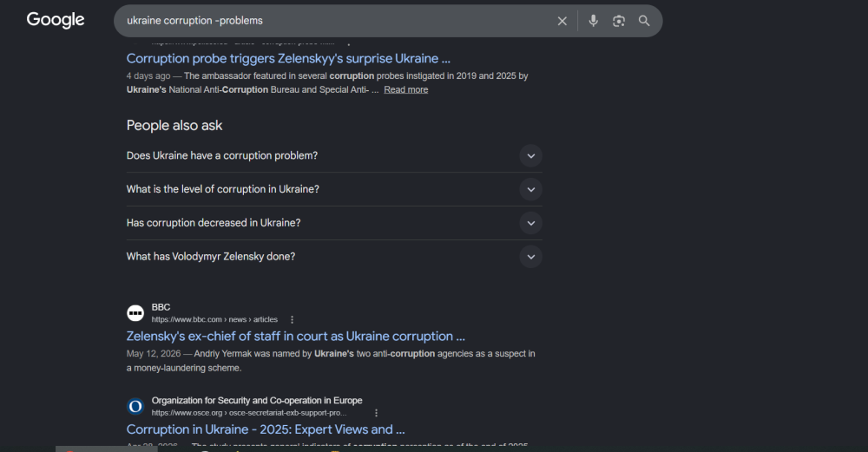
Task: Open more options for OSCE result
Action: pyautogui.click(x=376, y=413)
